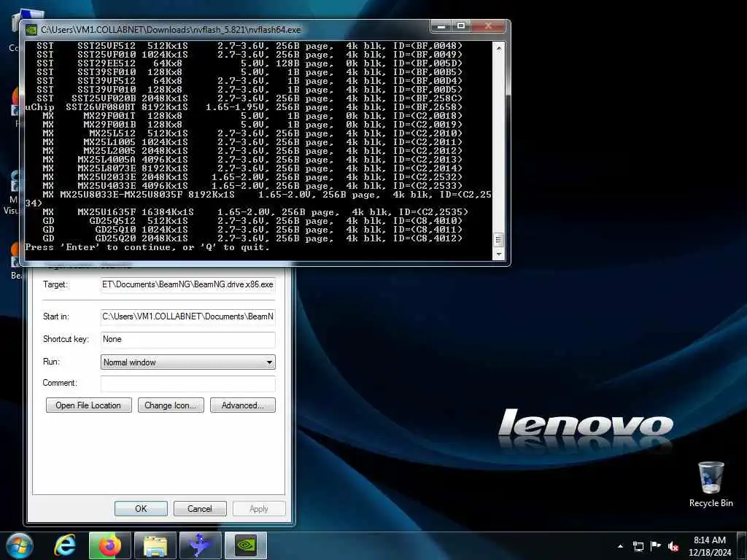Click the date 12/18/2024 in the tray

[x=709, y=553]
